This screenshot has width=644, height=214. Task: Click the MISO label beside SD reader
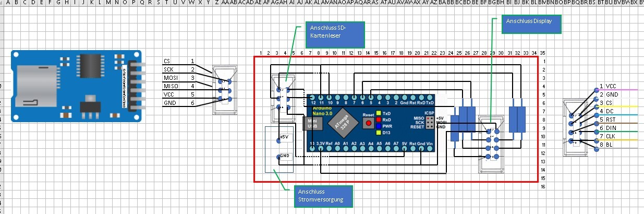(x=171, y=86)
